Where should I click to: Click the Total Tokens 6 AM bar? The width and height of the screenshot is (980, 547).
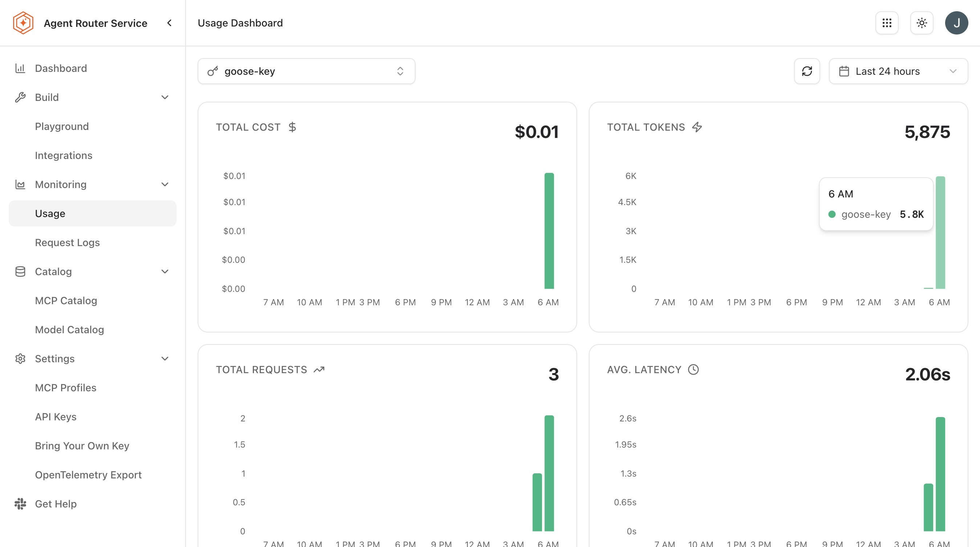tap(940, 233)
